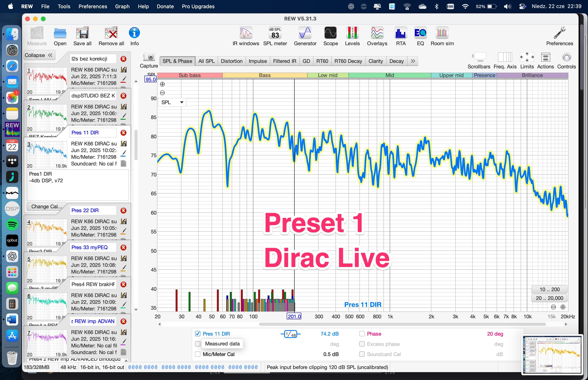Open the SPL axis dropdown
This screenshot has height=380, width=588.
(172, 102)
